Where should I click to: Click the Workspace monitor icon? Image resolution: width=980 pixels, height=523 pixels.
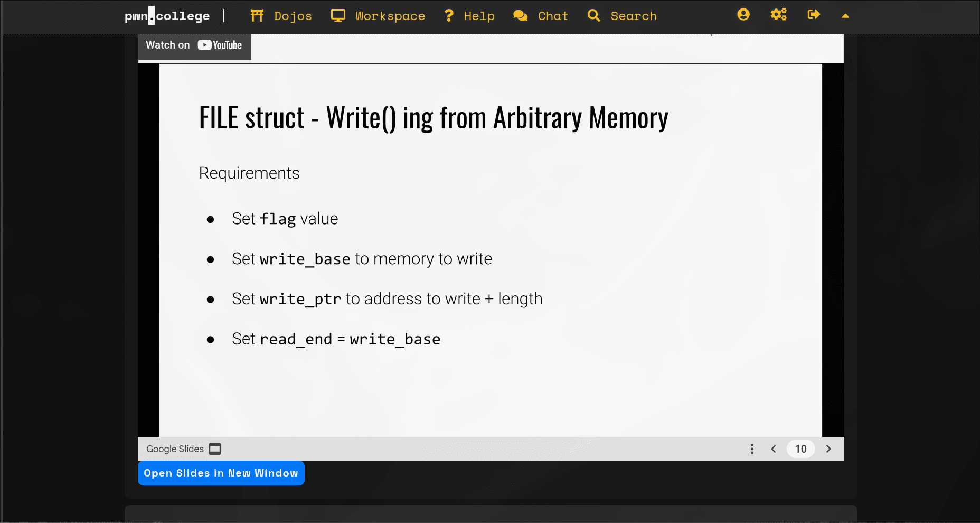click(x=338, y=16)
